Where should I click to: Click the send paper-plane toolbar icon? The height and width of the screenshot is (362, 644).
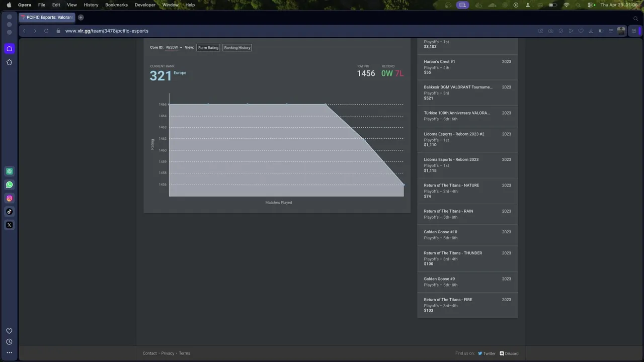pyautogui.click(x=571, y=31)
